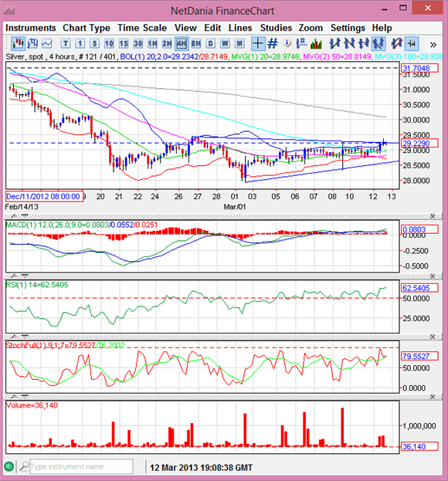Viewport: 448px width, 481px height.
Task: Select the third blue horizontal line tool
Action: [364, 43]
